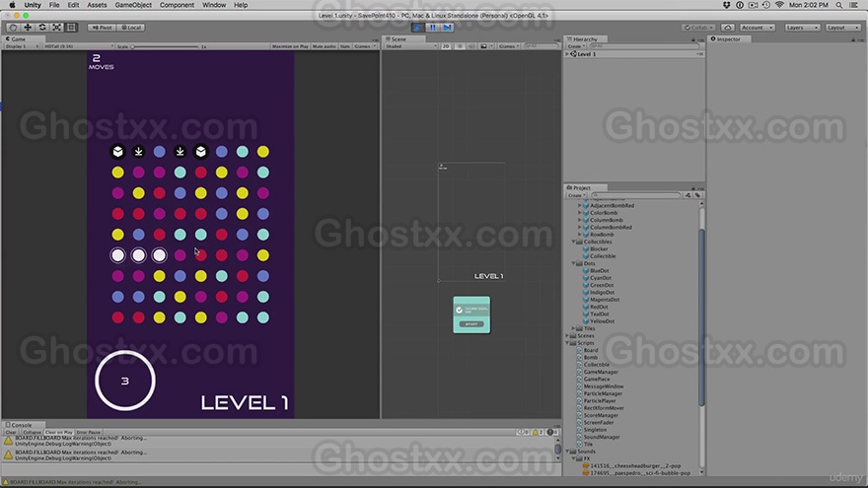Open Scene view Gizmos dropdown
This screenshot has height=488, width=868.
pyautogui.click(x=508, y=46)
